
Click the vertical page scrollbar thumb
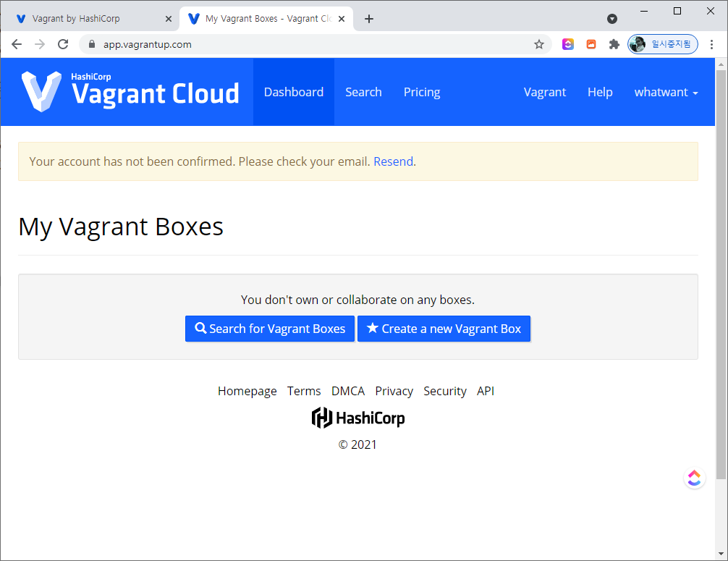pyautogui.click(x=721, y=274)
